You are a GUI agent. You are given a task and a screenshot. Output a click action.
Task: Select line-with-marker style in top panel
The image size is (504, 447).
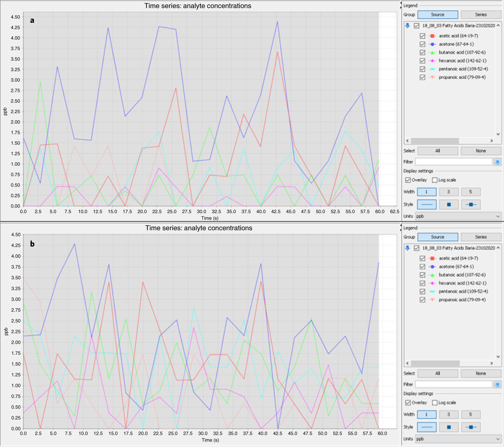coord(471,204)
